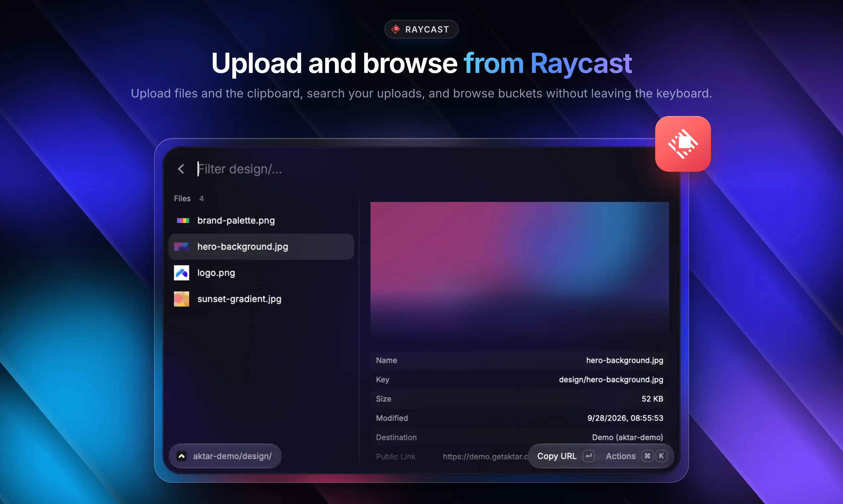Click the Destination value Demo (aktar-demo)
This screenshot has height=504, width=843.
[628, 437]
